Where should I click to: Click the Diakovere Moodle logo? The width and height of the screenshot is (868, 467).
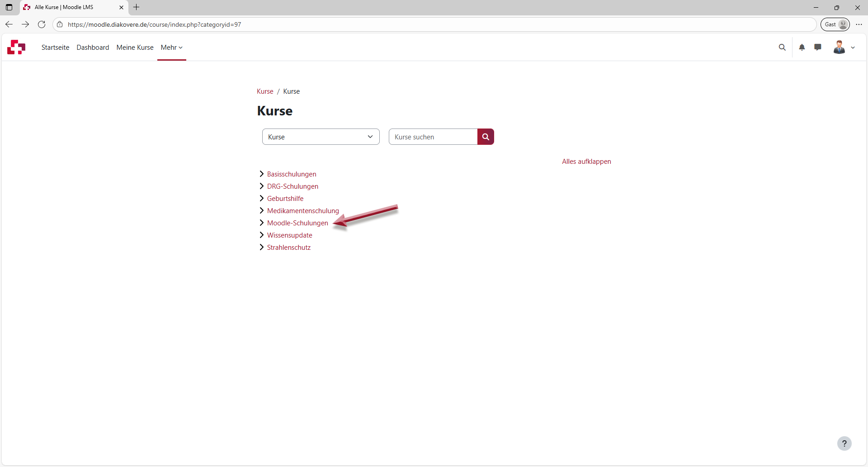click(16, 47)
